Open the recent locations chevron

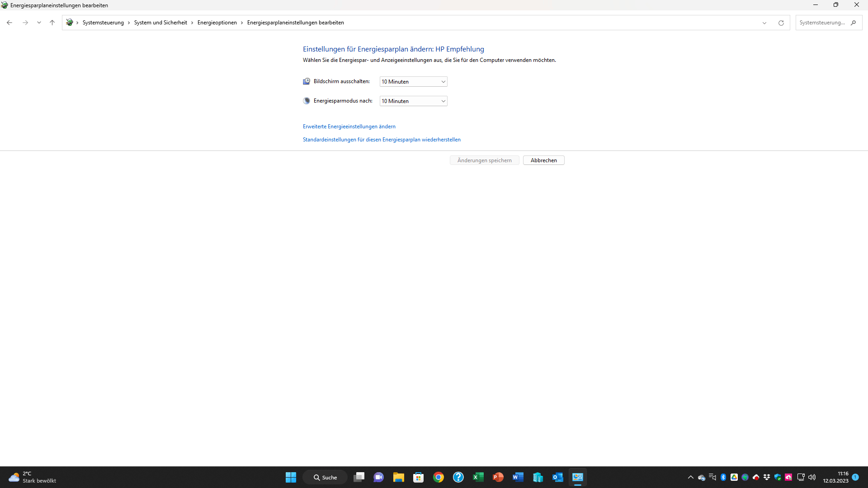point(39,23)
